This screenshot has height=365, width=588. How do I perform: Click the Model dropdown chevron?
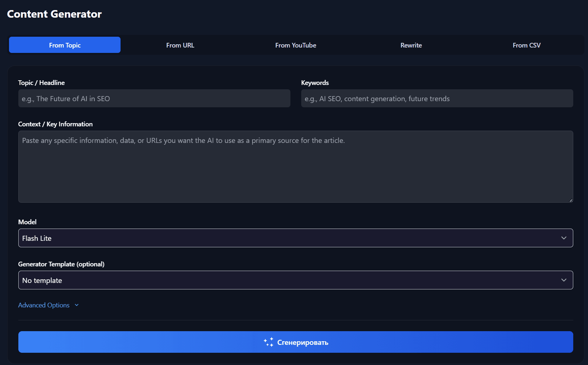click(x=564, y=238)
